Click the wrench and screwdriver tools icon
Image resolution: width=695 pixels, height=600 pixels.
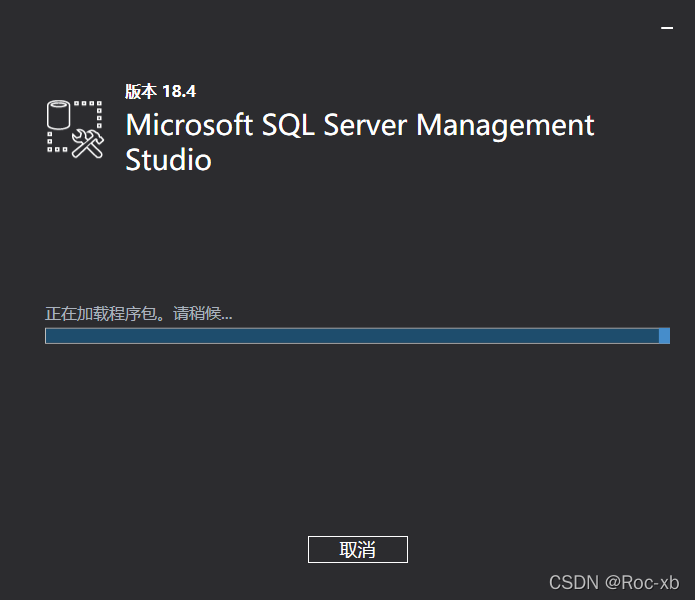pos(89,144)
